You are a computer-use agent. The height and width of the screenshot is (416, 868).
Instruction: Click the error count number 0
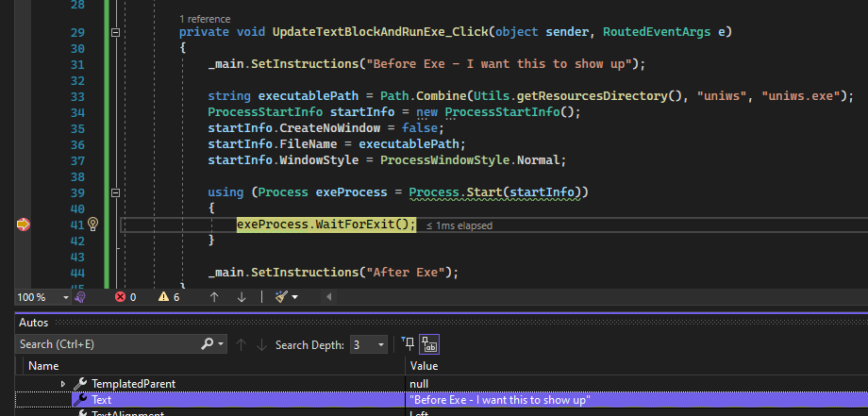(133, 297)
